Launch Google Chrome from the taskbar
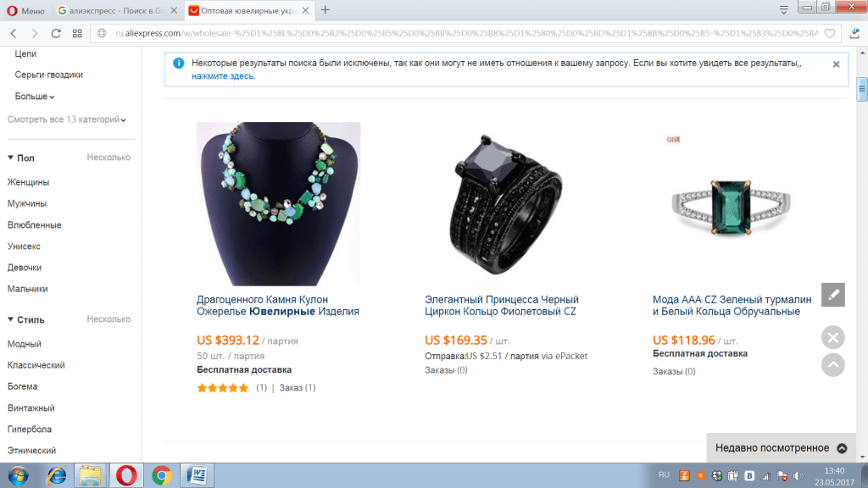The width and height of the screenshot is (868, 488). [161, 475]
